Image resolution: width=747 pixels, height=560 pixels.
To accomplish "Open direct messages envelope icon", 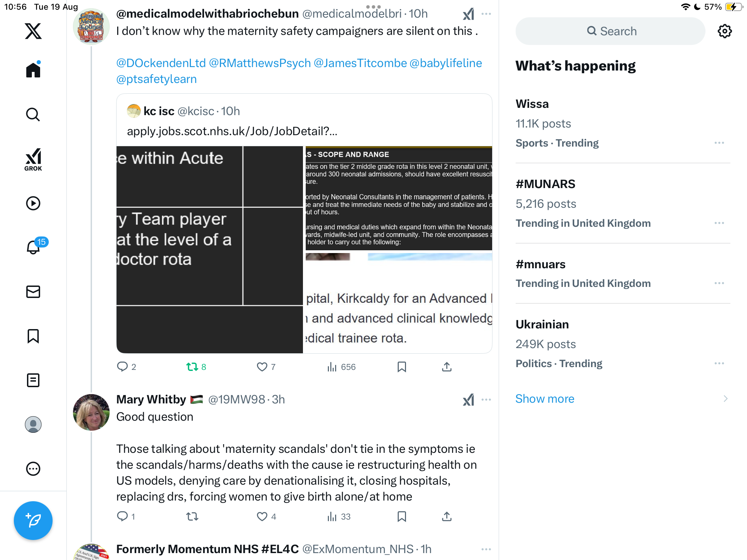I will [33, 292].
